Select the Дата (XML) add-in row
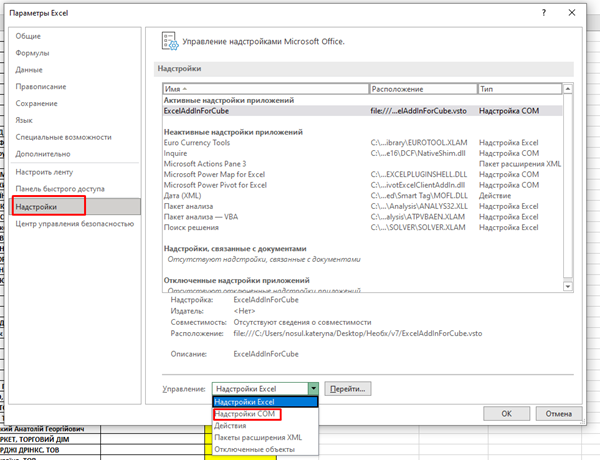600x460 pixels. coord(362,196)
